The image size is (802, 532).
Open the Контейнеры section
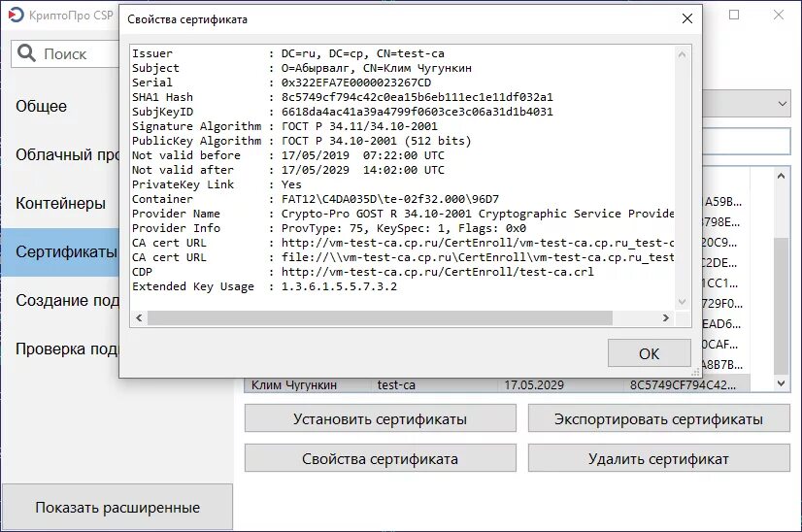60,203
